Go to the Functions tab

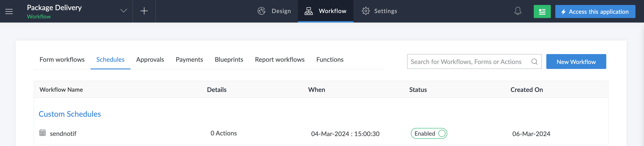(x=330, y=59)
